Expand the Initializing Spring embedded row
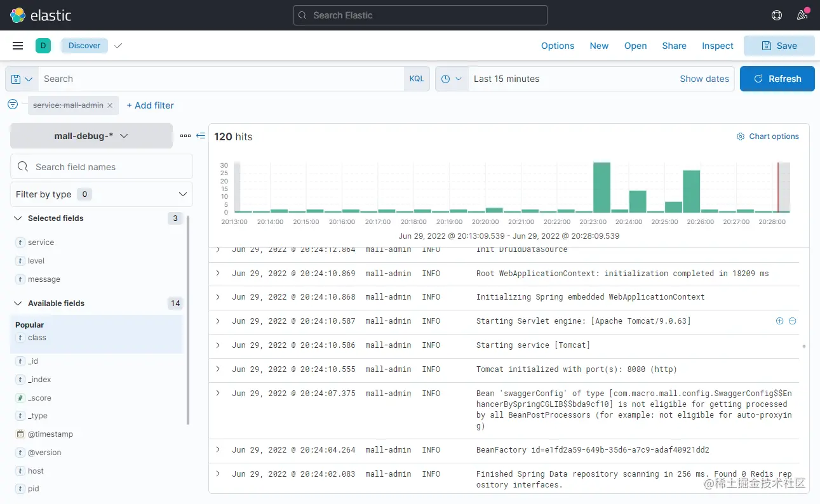The width and height of the screenshot is (820, 504). click(x=218, y=296)
